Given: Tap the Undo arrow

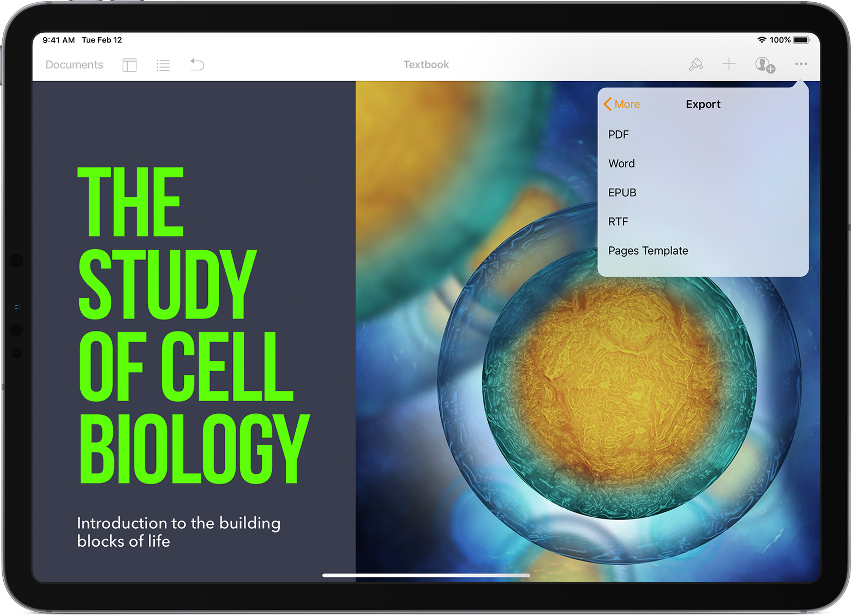Looking at the screenshot, I should tap(197, 65).
